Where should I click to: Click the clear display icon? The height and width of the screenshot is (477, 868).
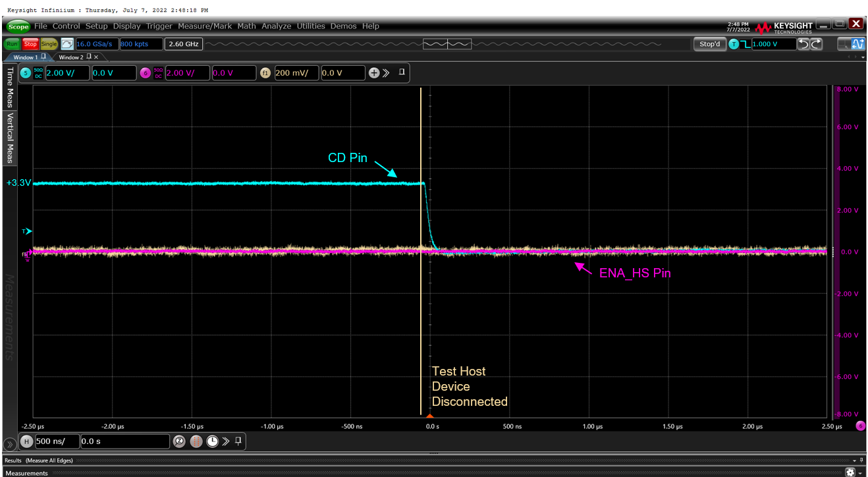(67, 43)
